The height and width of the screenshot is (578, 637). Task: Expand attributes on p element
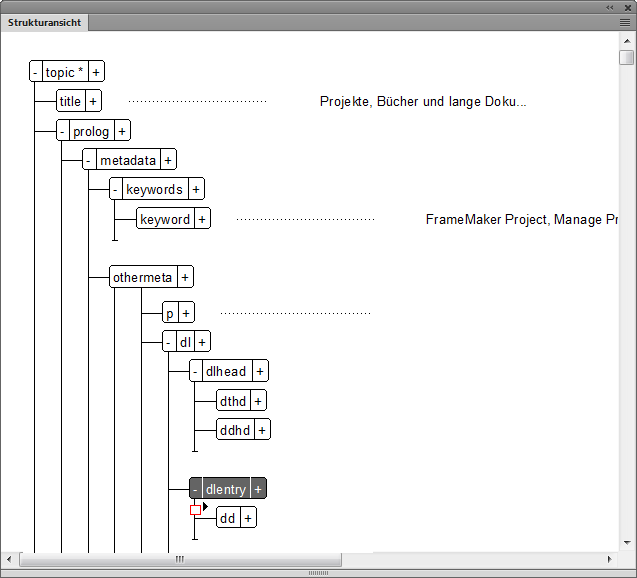(185, 313)
